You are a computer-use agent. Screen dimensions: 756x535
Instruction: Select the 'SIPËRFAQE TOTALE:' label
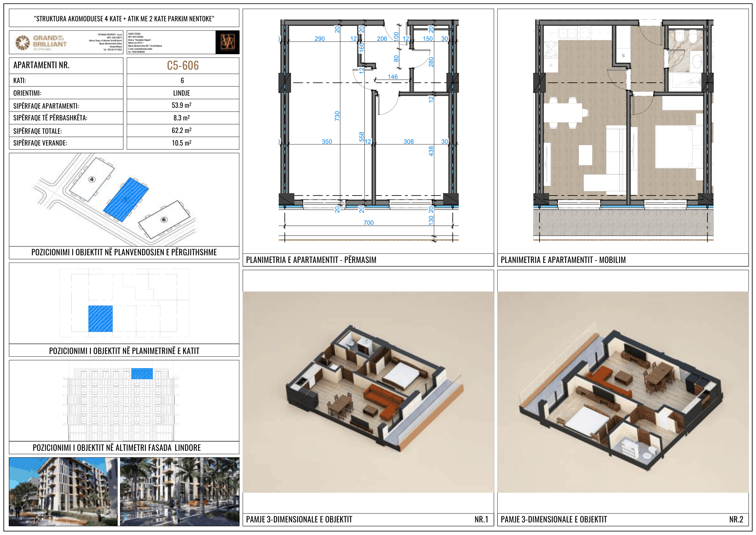38,131
